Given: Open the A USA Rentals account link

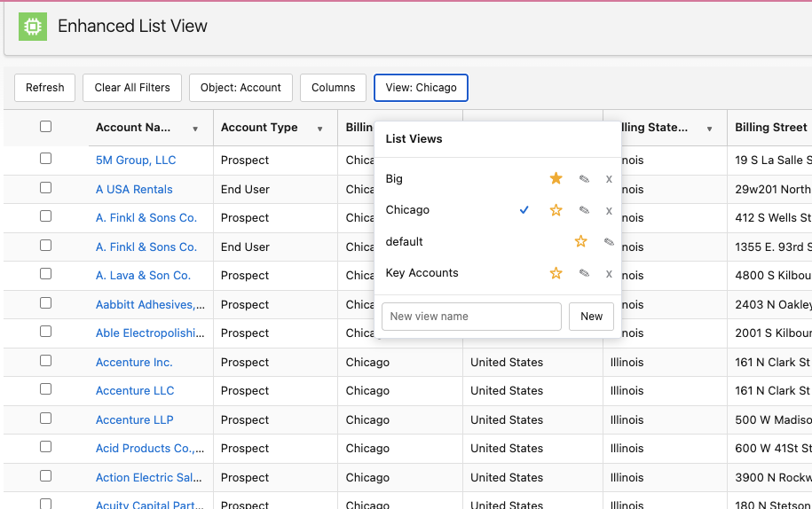Looking at the screenshot, I should pos(134,189).
